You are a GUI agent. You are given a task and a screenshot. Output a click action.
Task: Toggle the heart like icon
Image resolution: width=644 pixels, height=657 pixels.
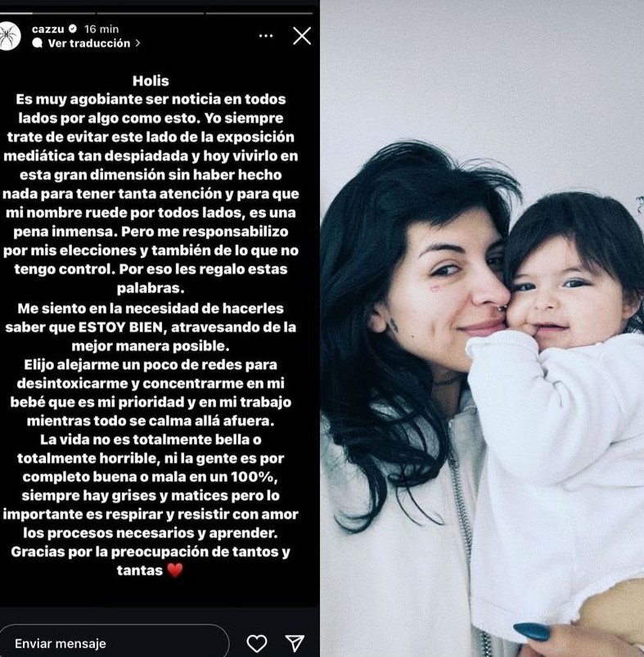pyautogui.click(x=256, y=643)
